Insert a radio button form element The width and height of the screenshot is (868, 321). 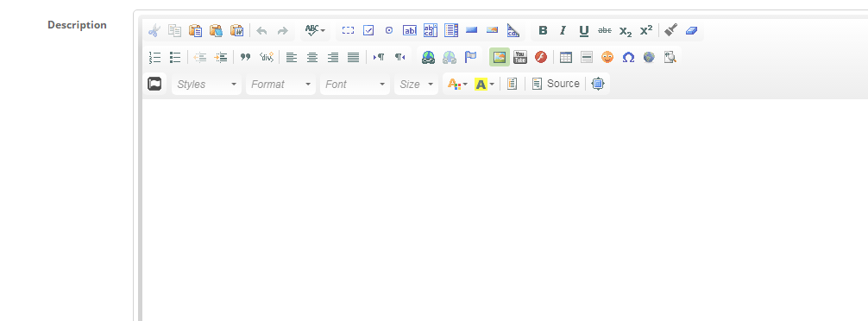(x=389, y=30)
